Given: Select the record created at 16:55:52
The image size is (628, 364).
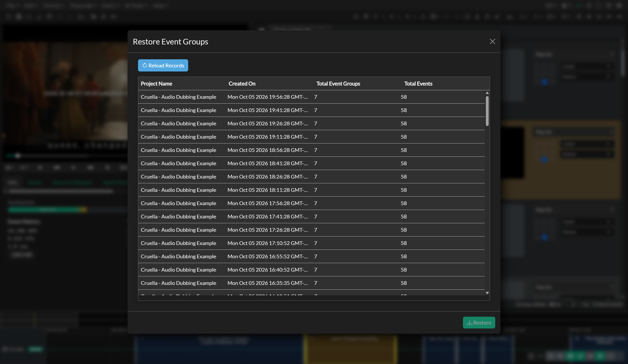Looking at the screenshot, I should tap(312, 256).
